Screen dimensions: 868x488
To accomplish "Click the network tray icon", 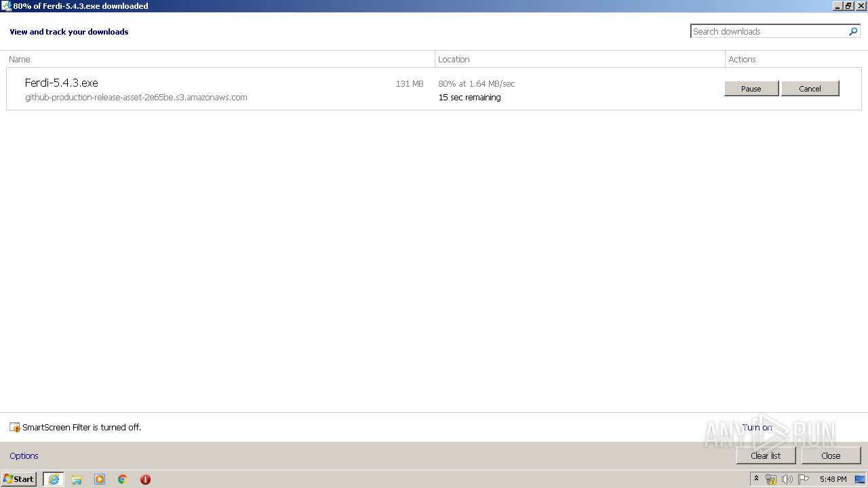I will [771, 479].
